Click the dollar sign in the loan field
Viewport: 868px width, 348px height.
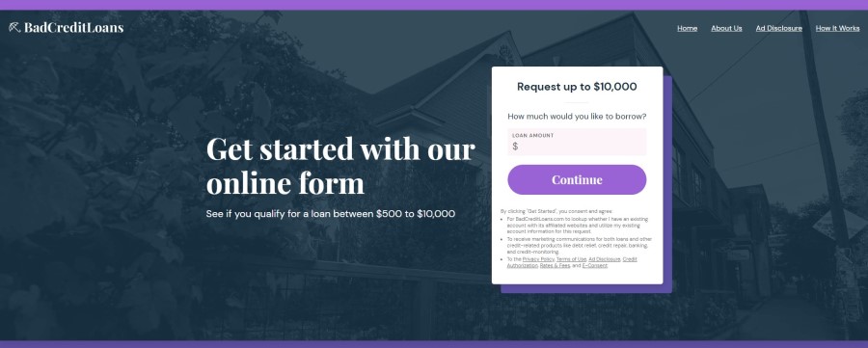(x=515, y=147)
